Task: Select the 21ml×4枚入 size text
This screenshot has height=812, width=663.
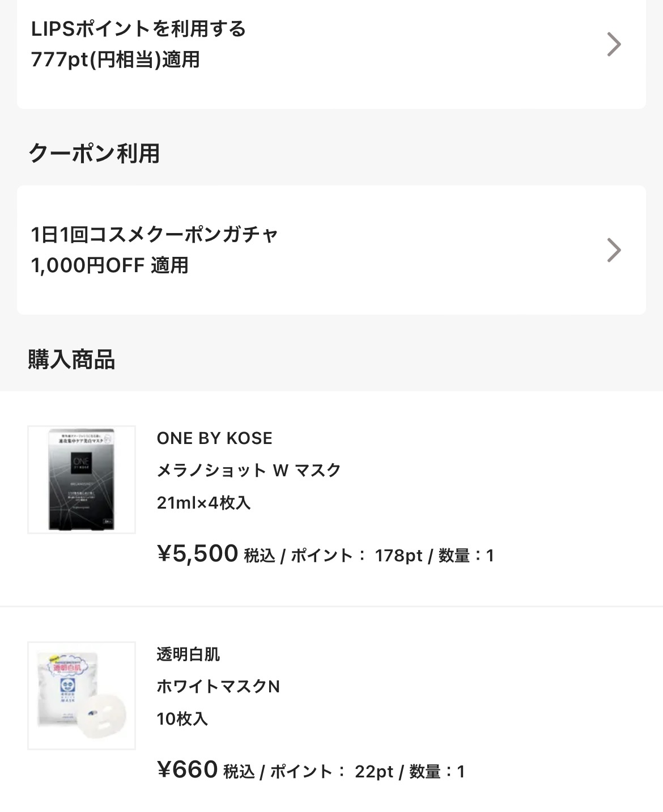Action: [x=203, y=503]
